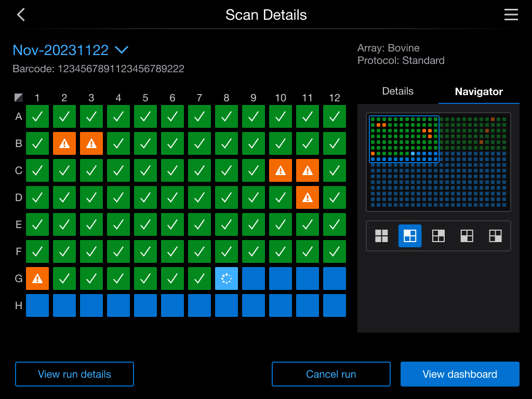This screenshot has width=532, height=399.
Task: Select completed well A1
Action: point(37,116)
